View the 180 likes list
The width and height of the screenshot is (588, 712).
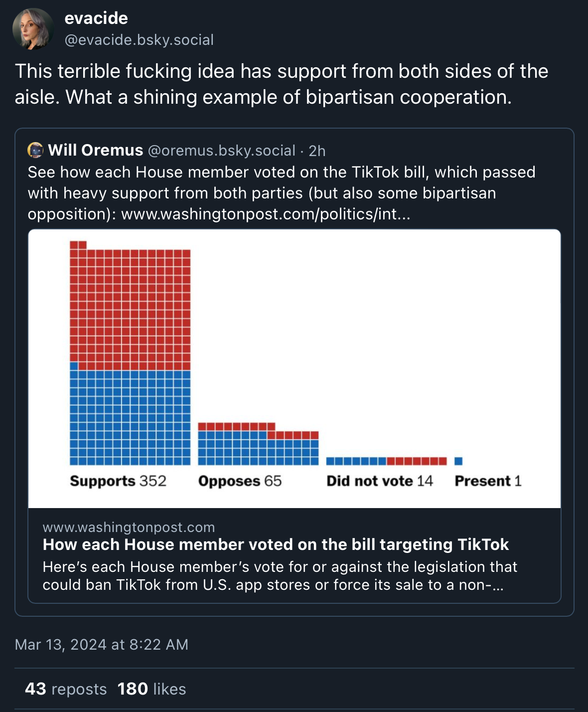pyautogui.click(x=150, y=689)
